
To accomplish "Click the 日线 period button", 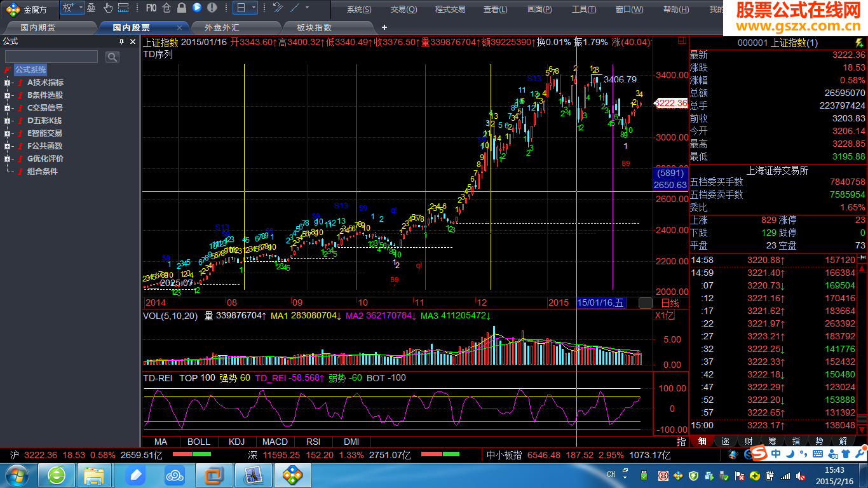I will (670, 303).
